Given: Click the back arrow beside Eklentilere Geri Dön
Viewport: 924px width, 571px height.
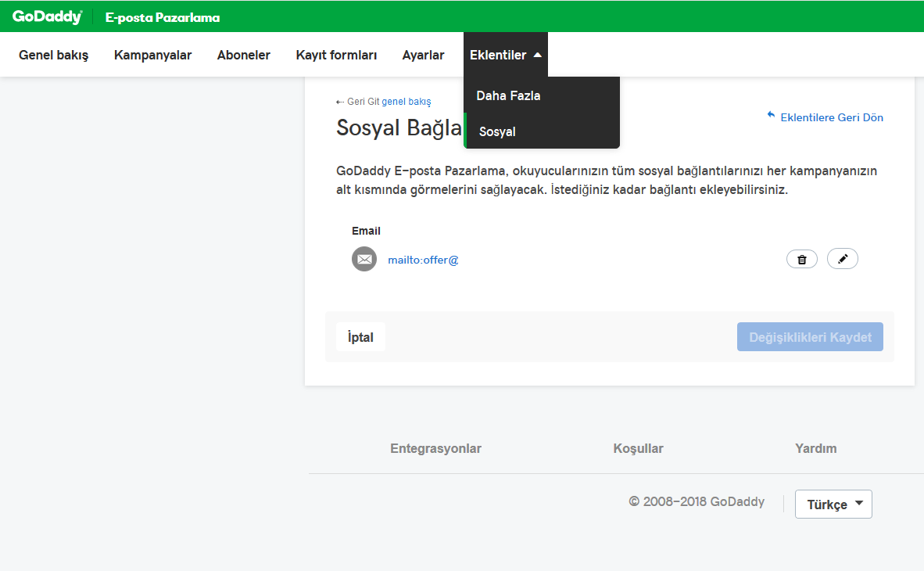Looking at the screenshot, I should pos(771,115).
